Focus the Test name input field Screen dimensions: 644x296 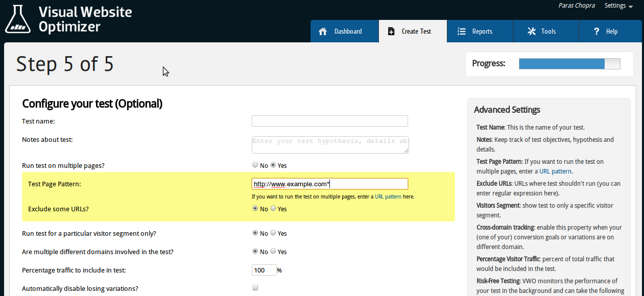coord(330,121)
